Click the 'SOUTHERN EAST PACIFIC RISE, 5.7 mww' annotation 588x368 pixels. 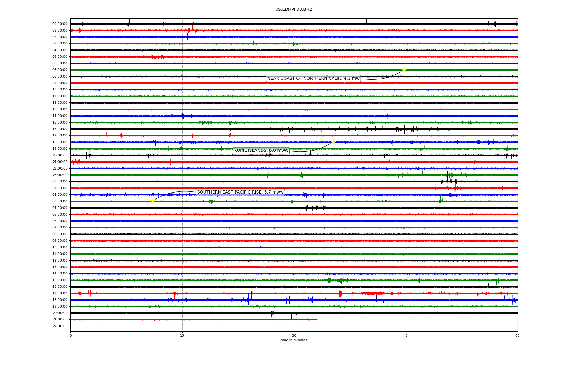(x=240, y=192)
